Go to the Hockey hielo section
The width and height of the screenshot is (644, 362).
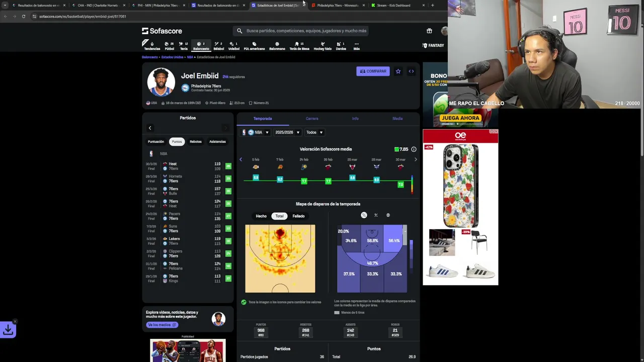(x=323, y=45)
